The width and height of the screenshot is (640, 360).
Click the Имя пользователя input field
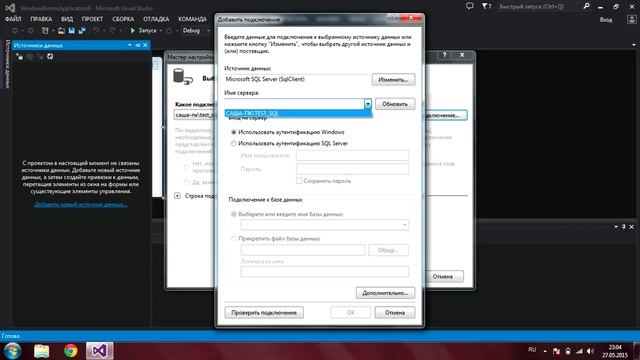[352, 156]
